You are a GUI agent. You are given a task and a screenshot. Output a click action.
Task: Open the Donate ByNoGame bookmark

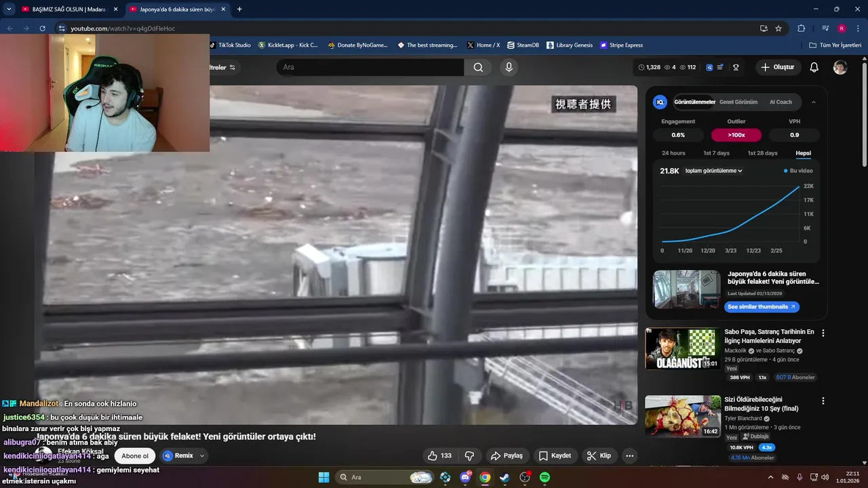coord(357,45)
